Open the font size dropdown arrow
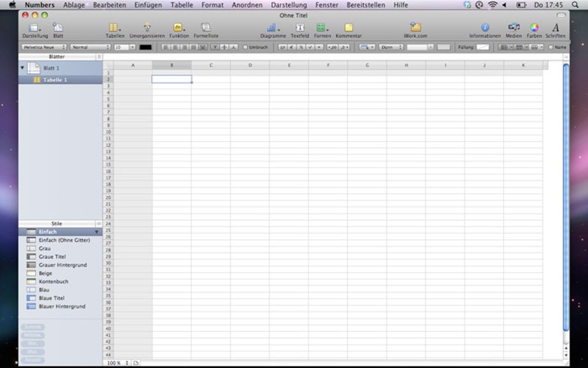 tap(132, 47)
